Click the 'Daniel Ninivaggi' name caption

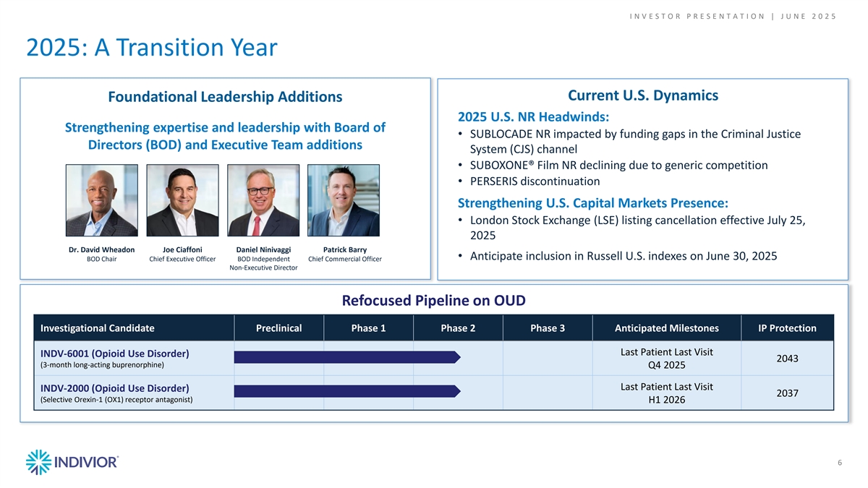pyautogui.click(x=263, y=250)
